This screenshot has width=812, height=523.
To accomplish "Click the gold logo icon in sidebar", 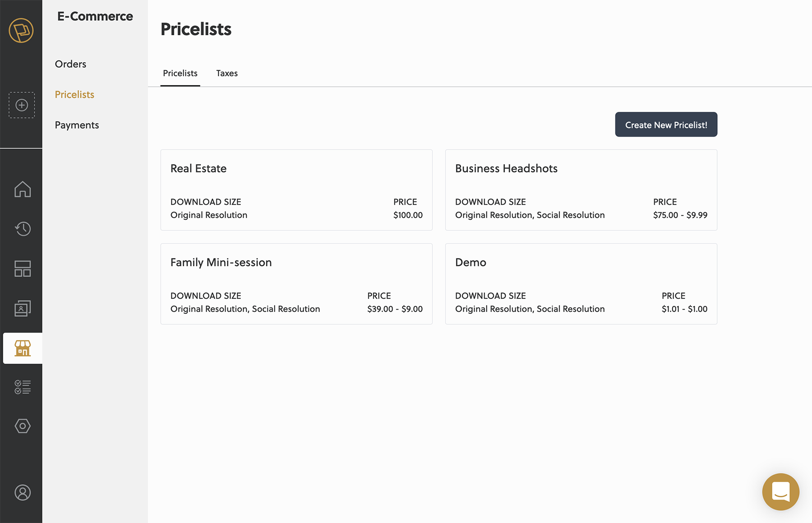I will coord(21,31).
